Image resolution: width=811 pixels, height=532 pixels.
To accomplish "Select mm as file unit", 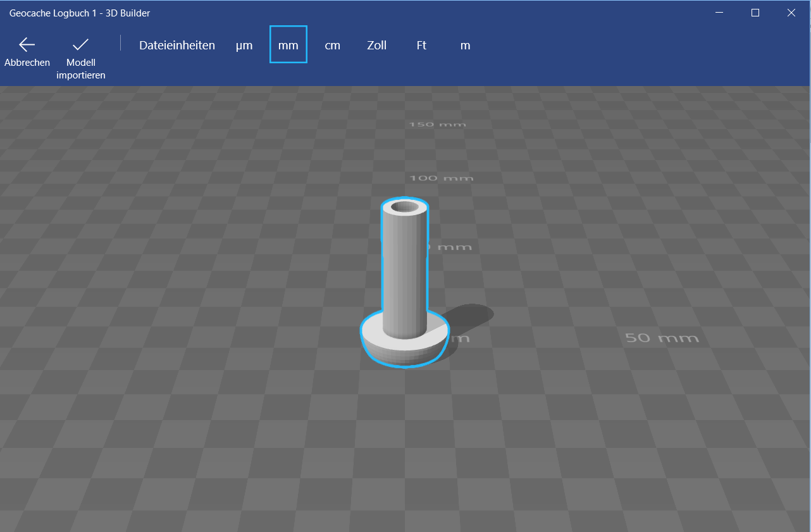I will (x=288, y=45).
